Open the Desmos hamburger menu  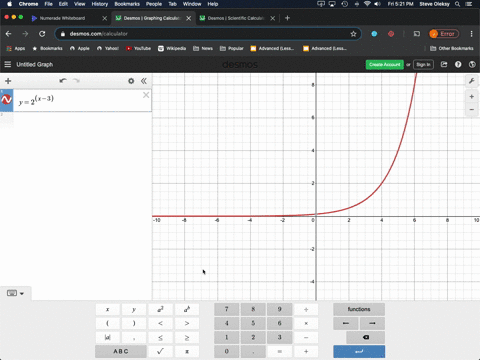(x=8, y=64)
